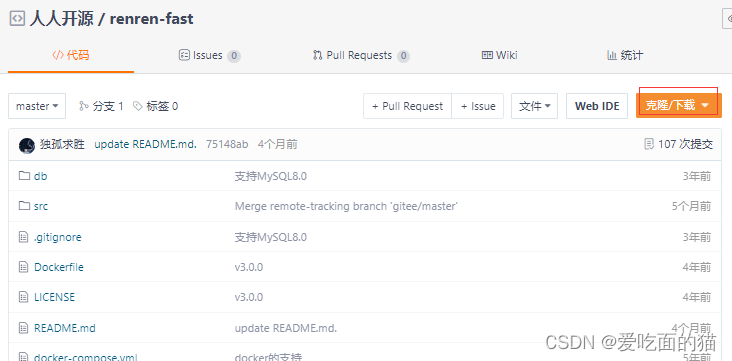Expand the 克隆/下载 dropdown button
This screenshot has width=732, height=361.
(679, 106)
